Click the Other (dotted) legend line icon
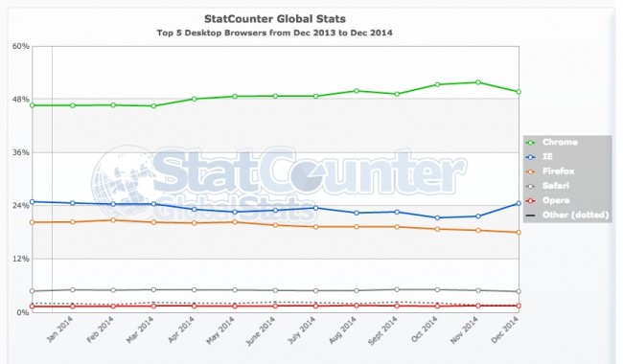 pyautogui.click(x=530, y=216)
